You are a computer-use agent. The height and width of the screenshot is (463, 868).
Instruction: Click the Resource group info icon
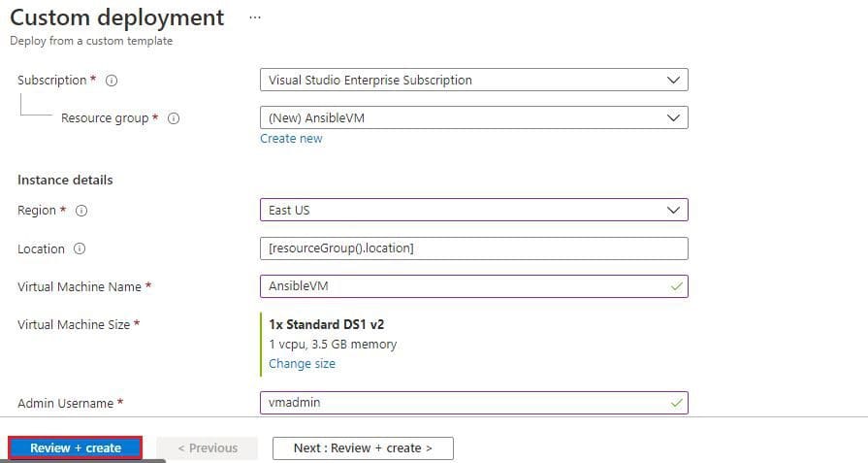(x=174, y=118)
